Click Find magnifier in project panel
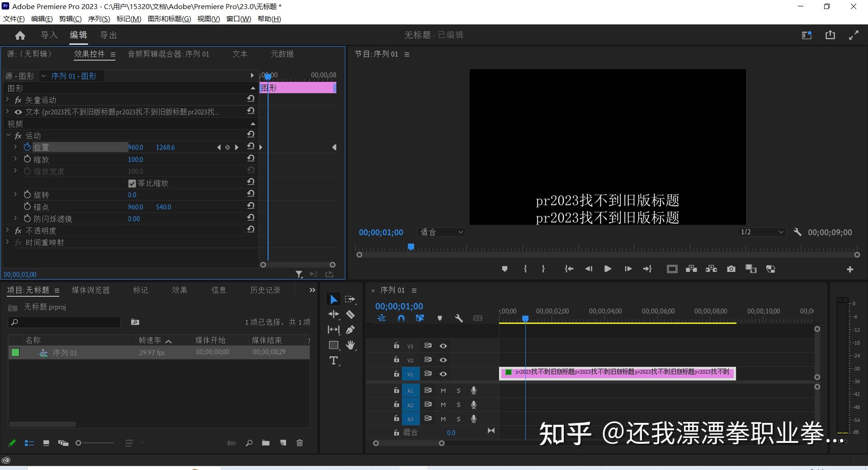 point(249,443)
